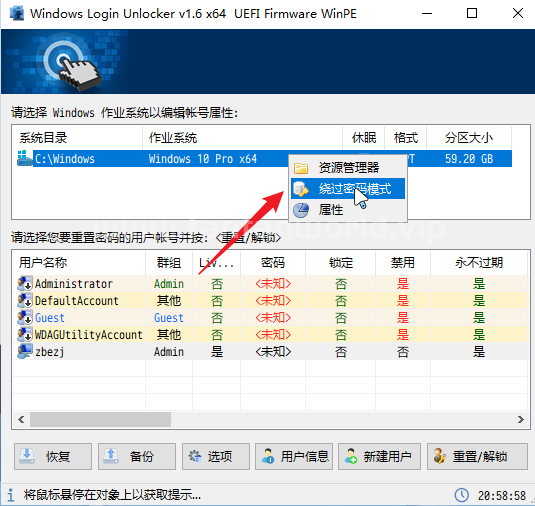The width and height of the screenshot is (535, 506).
Task: Open 属性 properties menu entry
Action: click(x=348, y=209)
